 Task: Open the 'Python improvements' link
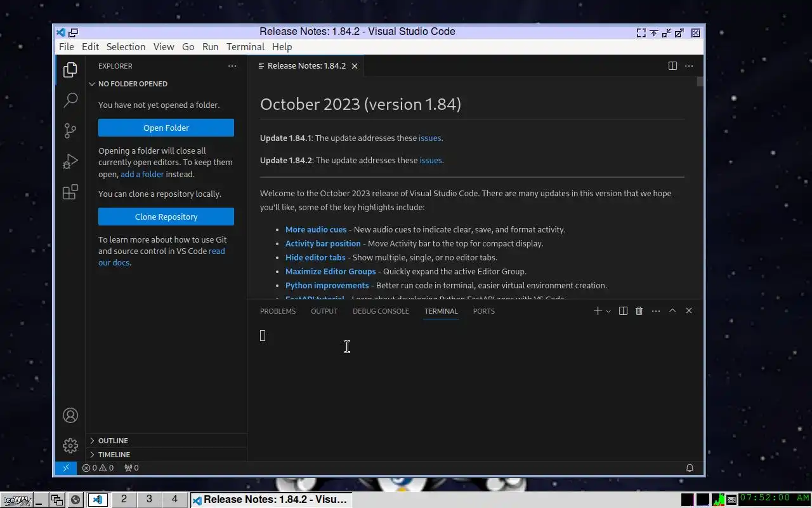pos(327,285)
